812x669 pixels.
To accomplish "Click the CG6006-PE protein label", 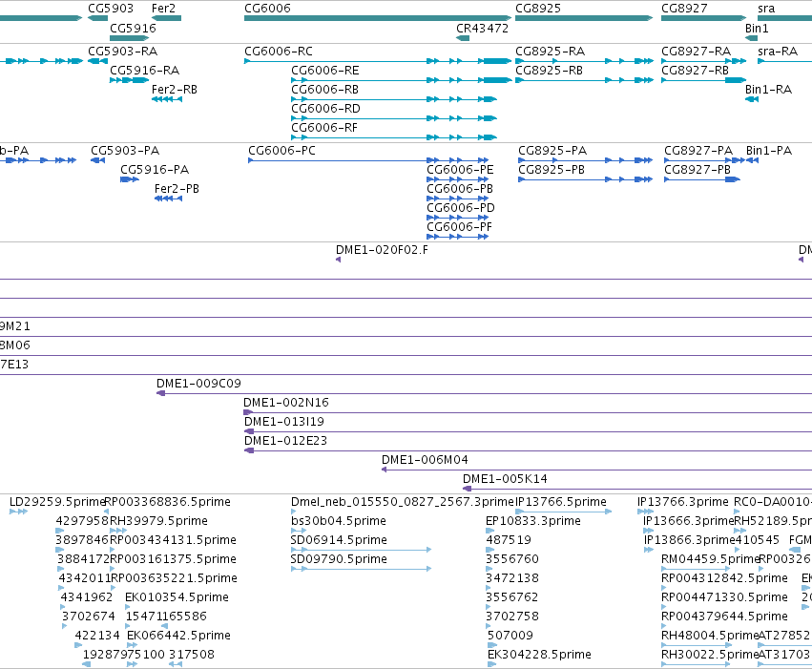I will click(460, 170).
